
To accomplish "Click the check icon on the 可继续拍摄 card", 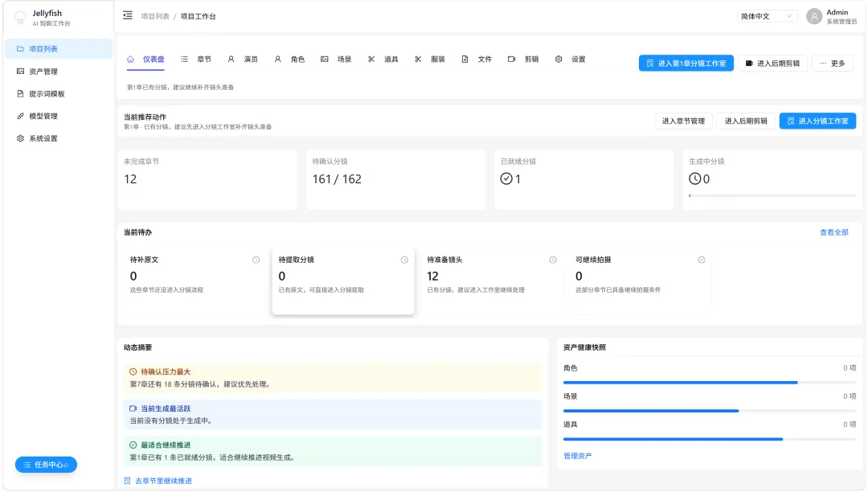I will click(702, 260).
